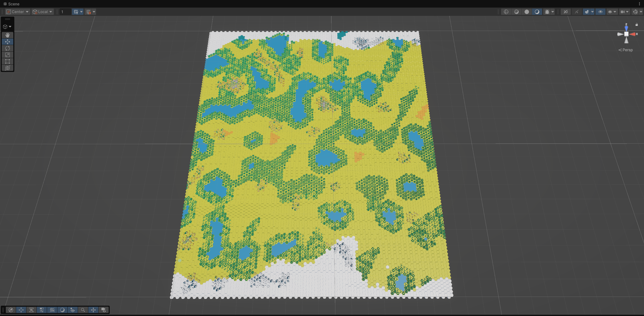Screen dimensions: 644x316
Task: Open the Scene view hamburger menu at top left
Action: click(x=8, y=19)
